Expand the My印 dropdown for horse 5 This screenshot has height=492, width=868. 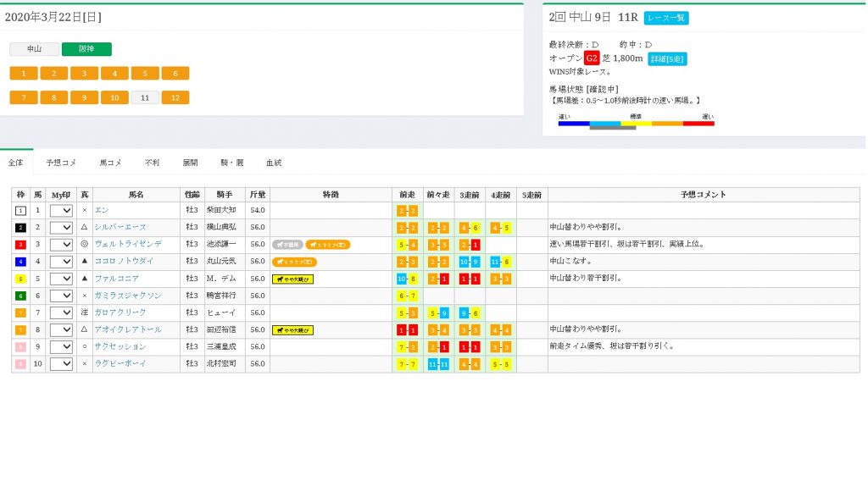(61, 279)
